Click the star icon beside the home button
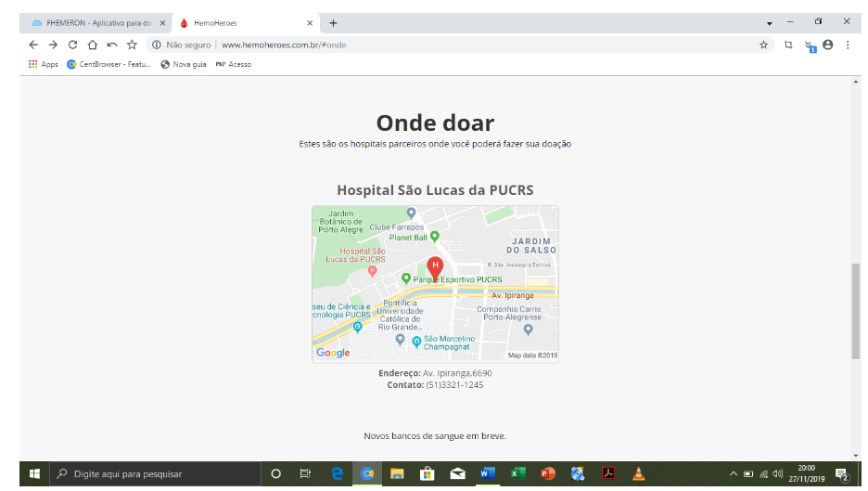 pos(132,45)
